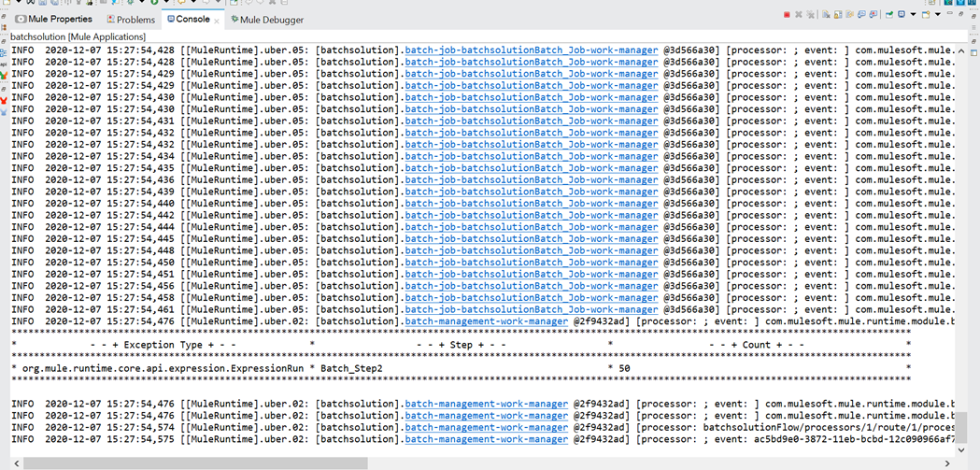This screenshot has height=470, width=980.
Task: Toggle Show Console on Standard Error change
Action: (x=873, y=14)
